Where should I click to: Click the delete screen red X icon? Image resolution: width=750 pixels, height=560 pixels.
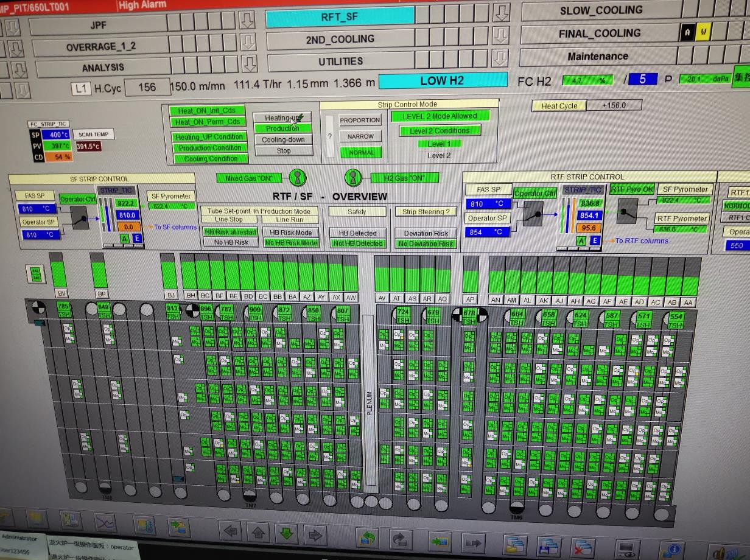click(x=583, y=547)
